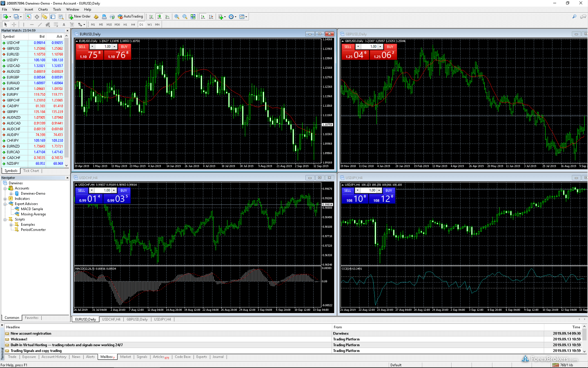Collapse the Expert Advisors tree node
The width and height of the screenshot is (588, 368).
point(5,204)
